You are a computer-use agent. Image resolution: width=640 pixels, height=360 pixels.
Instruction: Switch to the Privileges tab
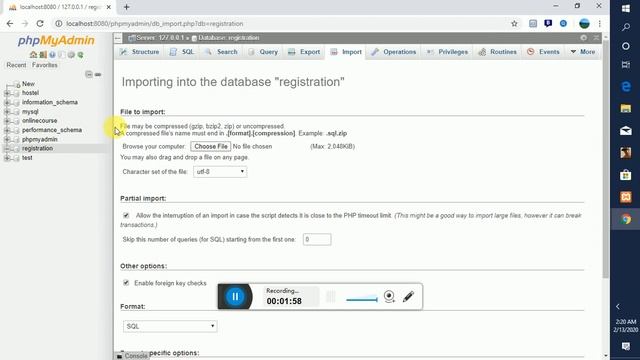447,52
